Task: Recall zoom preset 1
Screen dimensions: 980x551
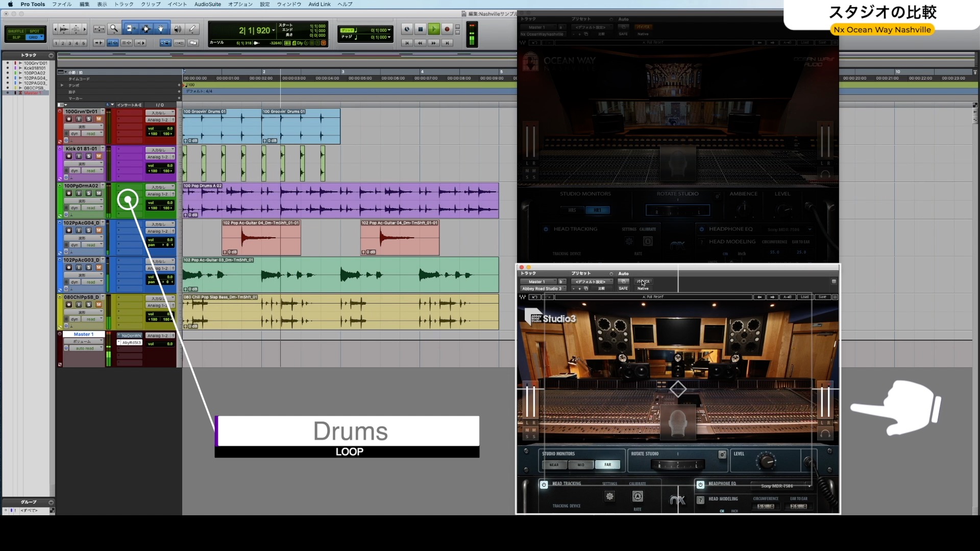Action: point(56,43)
